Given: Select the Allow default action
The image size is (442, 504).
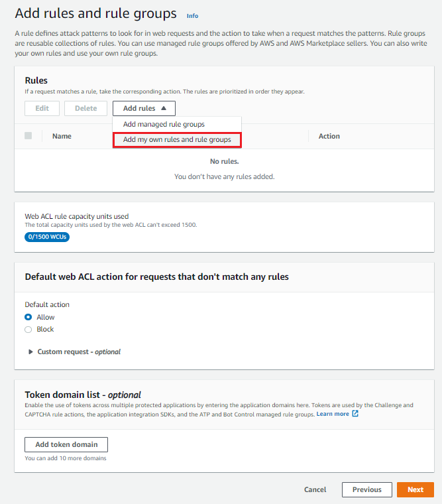Looking at the screenshot, I should click(28, 317).
